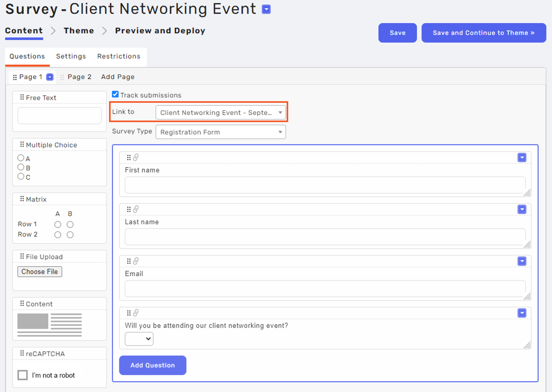Uncheck the Track submissions checkbox
Screen dimensions: 552x392
[x=115, y=94]
